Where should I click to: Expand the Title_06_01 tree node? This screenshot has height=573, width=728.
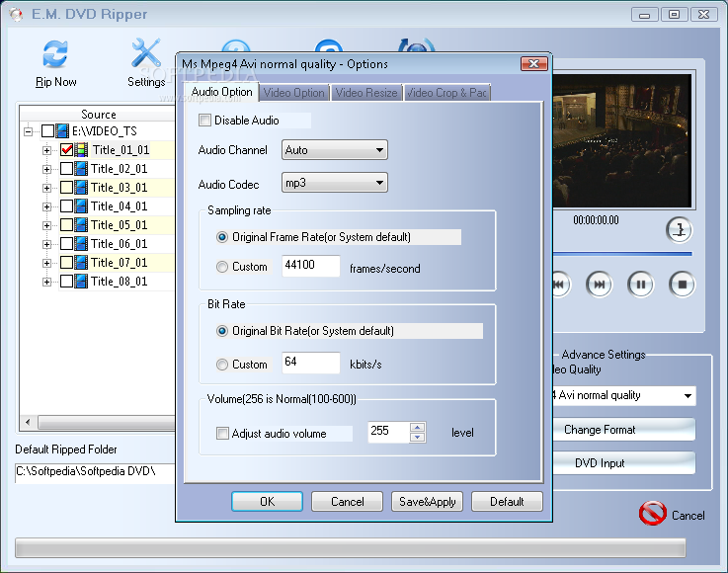pyautogui.click(x=46, y=244)
